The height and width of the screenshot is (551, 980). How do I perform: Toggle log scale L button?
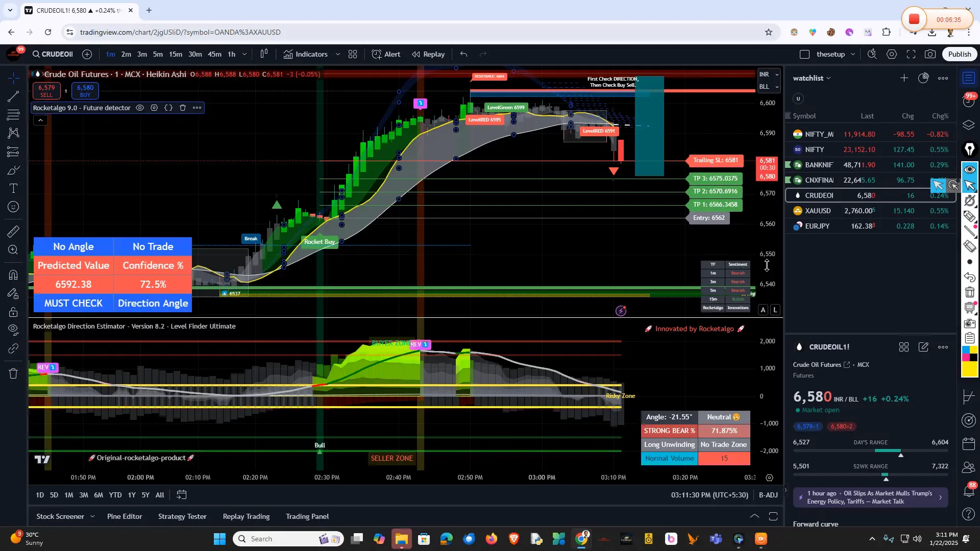click(775, 310)
